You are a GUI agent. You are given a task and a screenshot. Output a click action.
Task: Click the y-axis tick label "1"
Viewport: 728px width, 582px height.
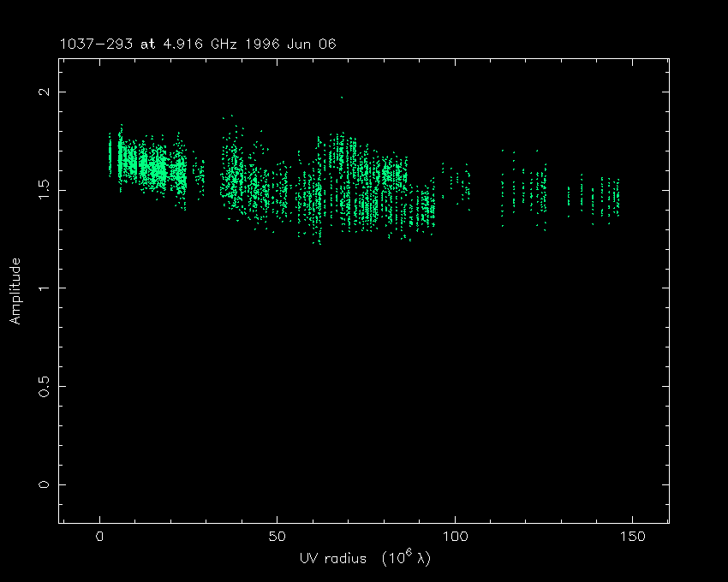pyautogui.click(x=48, y=288)
